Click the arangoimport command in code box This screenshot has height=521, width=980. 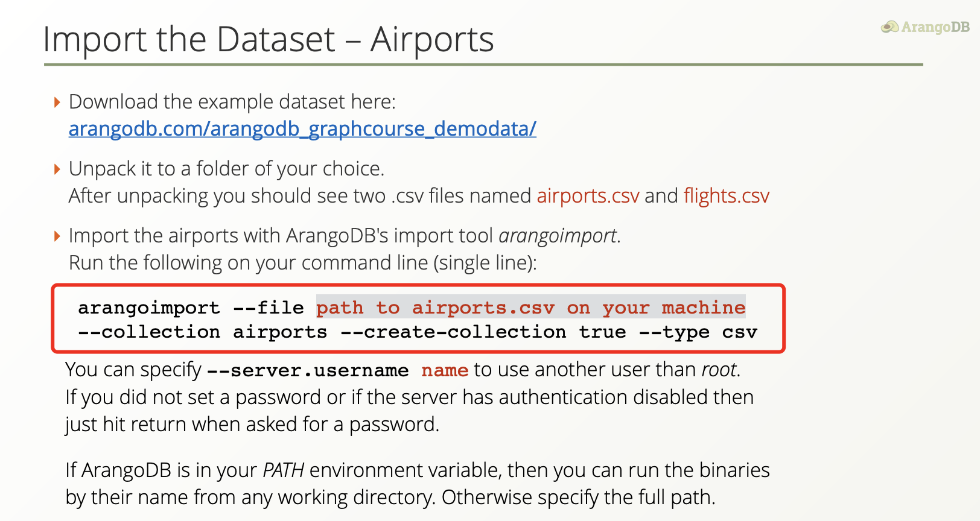pyautogui.click(x=149, y=308)
